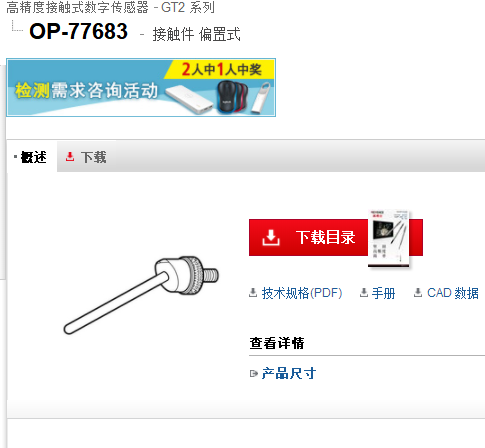Click the download icon beside CAD 数据
The image size is (485, 448).
pyautogui.click(x=418, y=293)
